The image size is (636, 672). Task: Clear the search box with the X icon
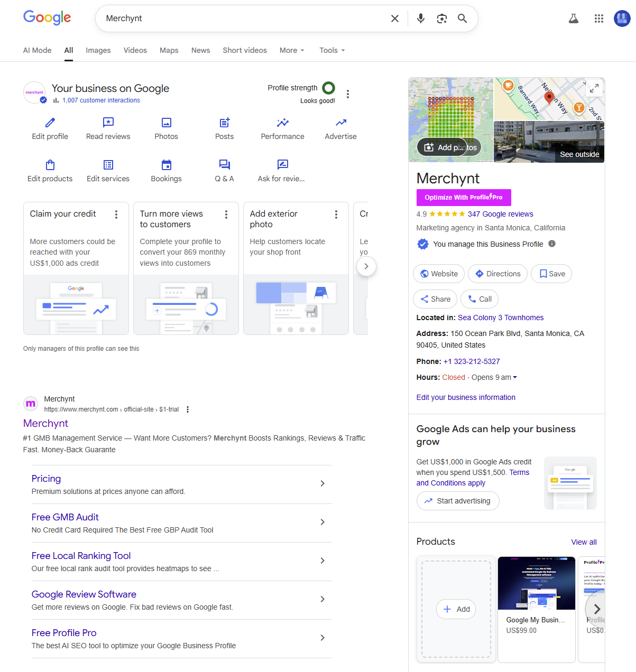(x=394, y=18)
